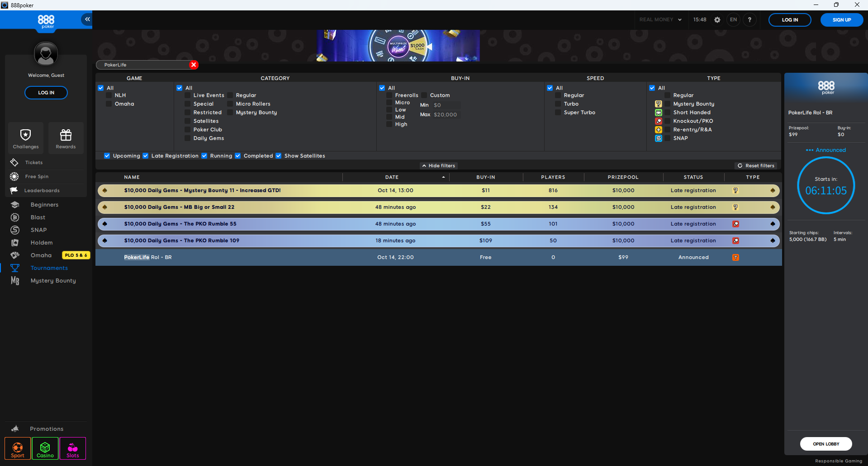
Task: Uncheck the Late Registration filter
Action: pyautogui.click(x=146, y=156)
